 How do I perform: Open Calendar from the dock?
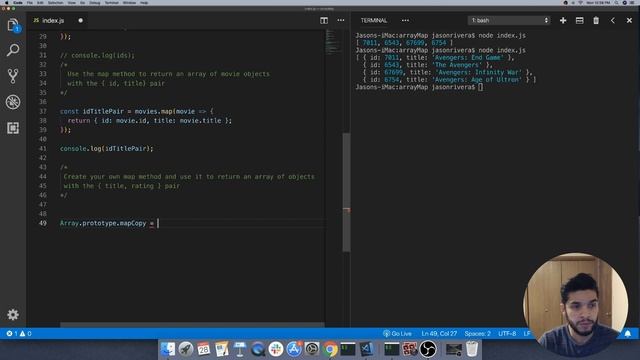[x=203, y=349]
